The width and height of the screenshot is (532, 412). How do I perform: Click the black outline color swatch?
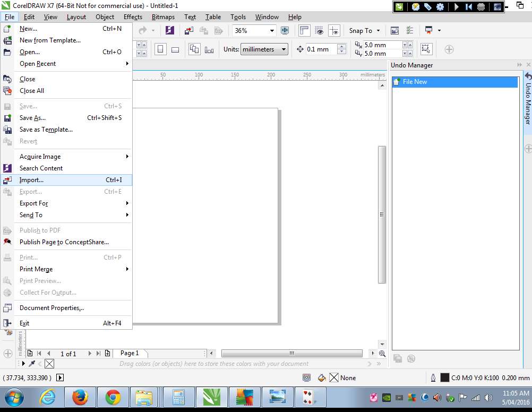(445, 378)
